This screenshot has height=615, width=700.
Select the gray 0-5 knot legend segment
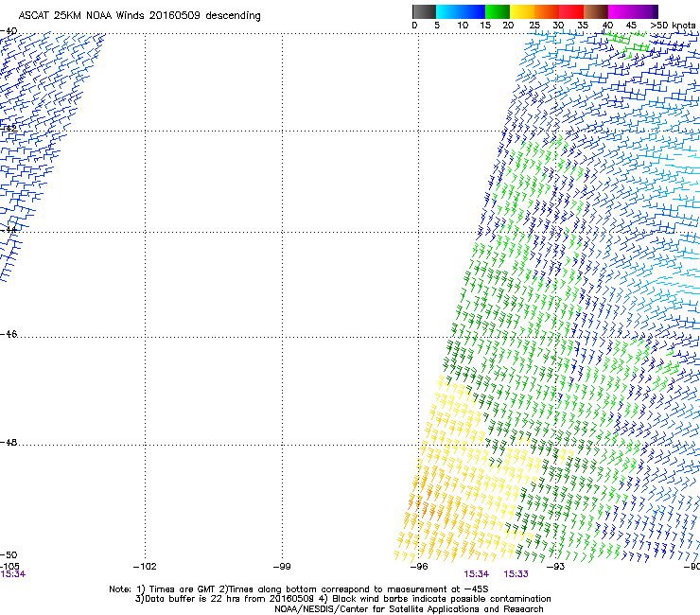(424, 11)
